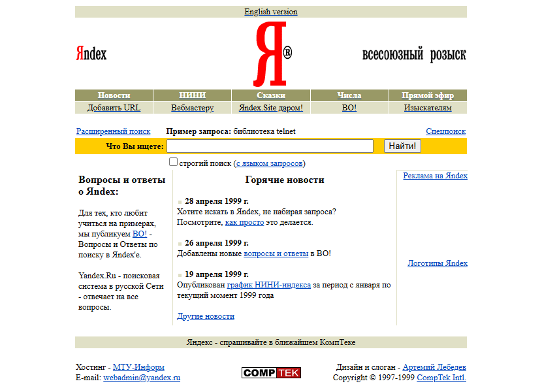542x392 pixels.
Task: Open the CompTek Intl. link
Action: pos(441,378)
